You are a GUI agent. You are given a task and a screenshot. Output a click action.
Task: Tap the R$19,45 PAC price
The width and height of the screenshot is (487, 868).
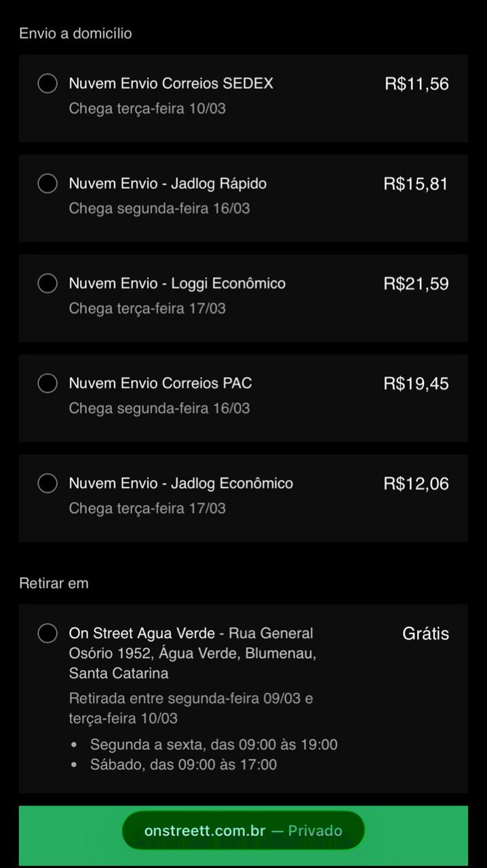point(416,383)
